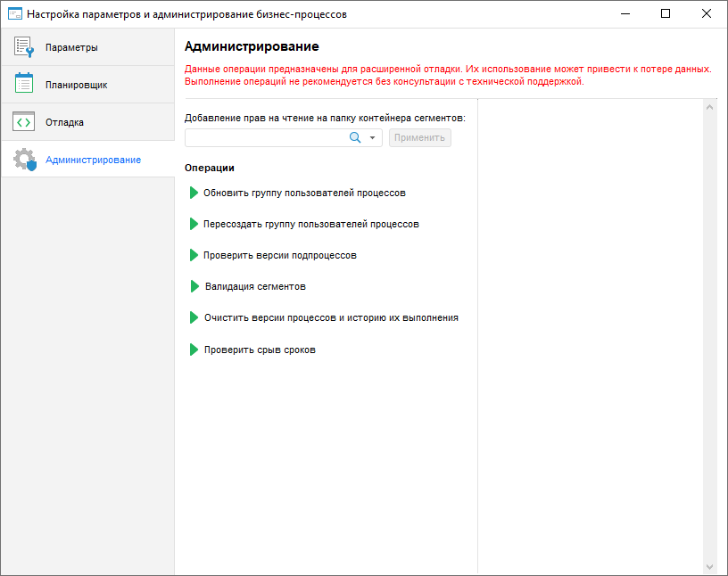Run Пересоздать группу пользователей процессов
Viewport: 728px width, 576px height.
(311, 224)
